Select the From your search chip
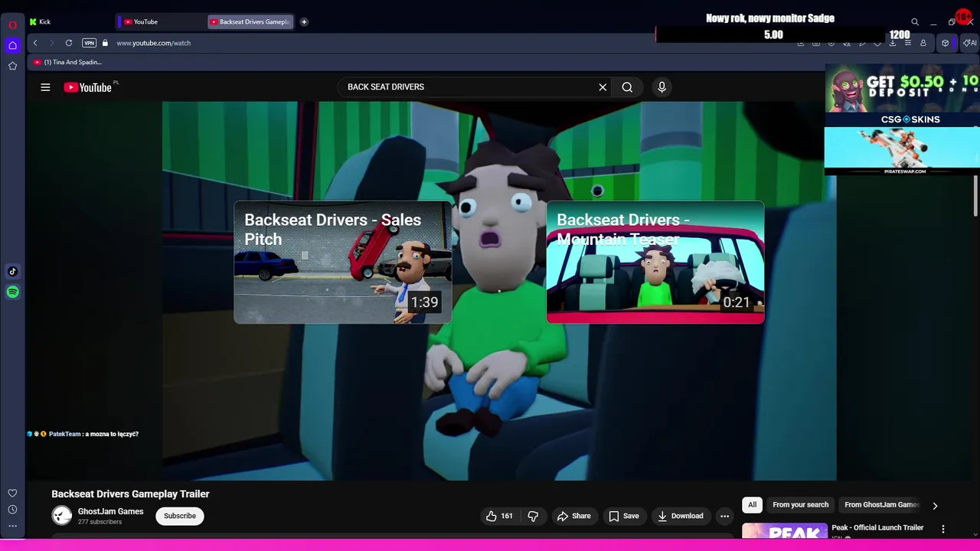 [800, 505]
